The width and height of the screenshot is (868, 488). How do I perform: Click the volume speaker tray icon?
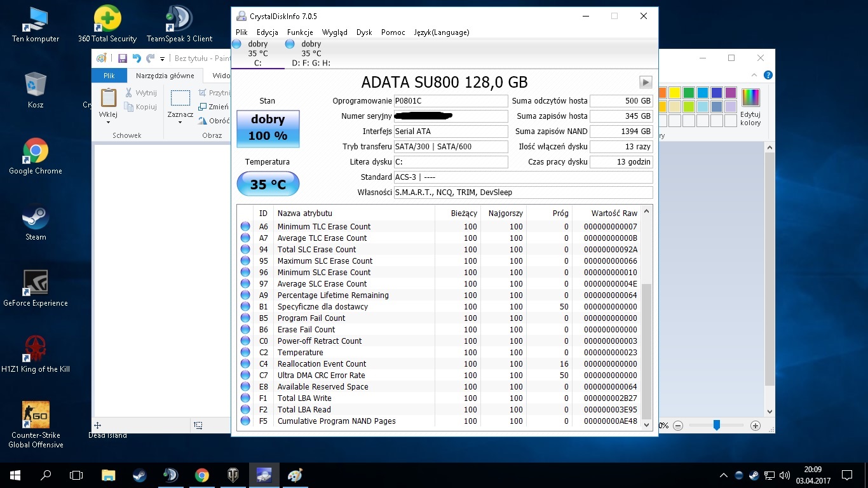click(783, 475)
